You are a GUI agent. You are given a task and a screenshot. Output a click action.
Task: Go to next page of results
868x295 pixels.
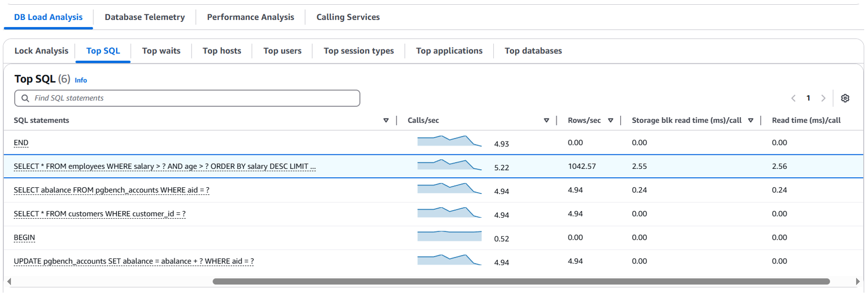tap(823, 98)
